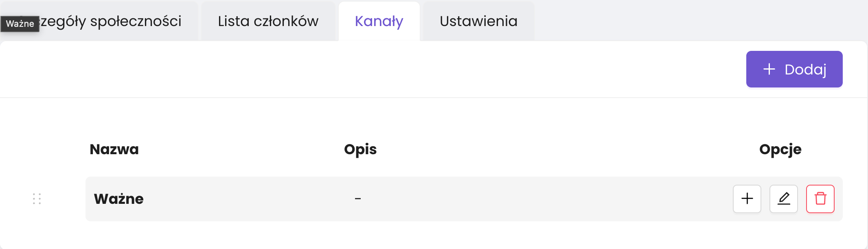This screenshot has height=249, width=868.
Task: Delete the Ważne channel via the red trash icon
Action: click(x=820, y=199)
